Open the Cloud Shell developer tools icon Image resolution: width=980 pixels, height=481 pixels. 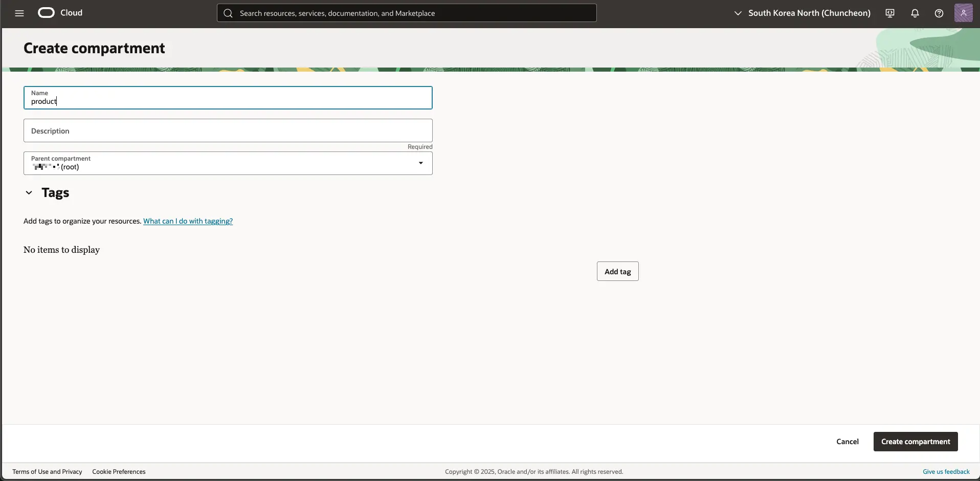coord(890,13)
